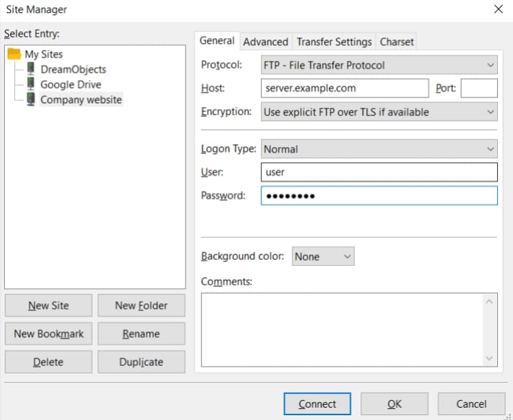Select the Google Drive site entry
Viewport: 513px width, 420px height.
pyautogui.click(x=70, y=84)
